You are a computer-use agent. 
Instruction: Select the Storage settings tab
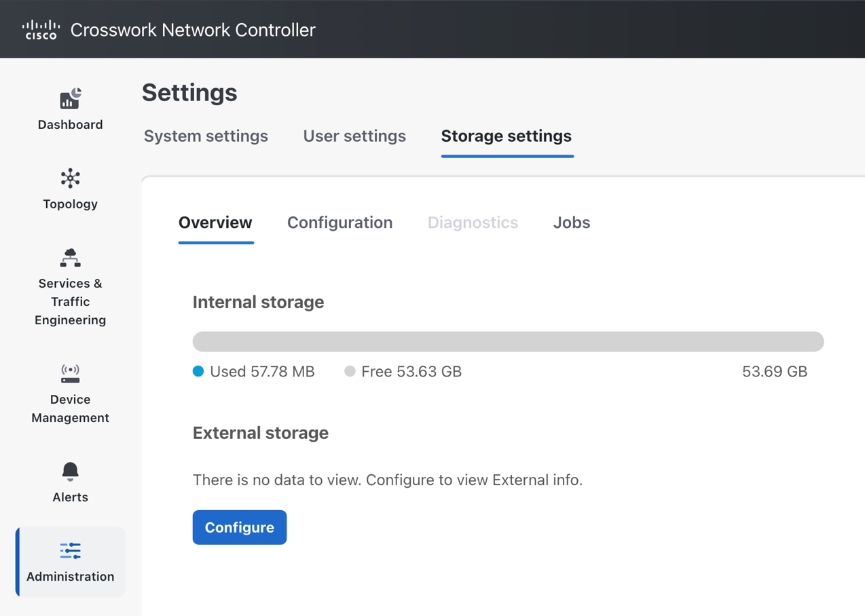click(x=506, y=136)
